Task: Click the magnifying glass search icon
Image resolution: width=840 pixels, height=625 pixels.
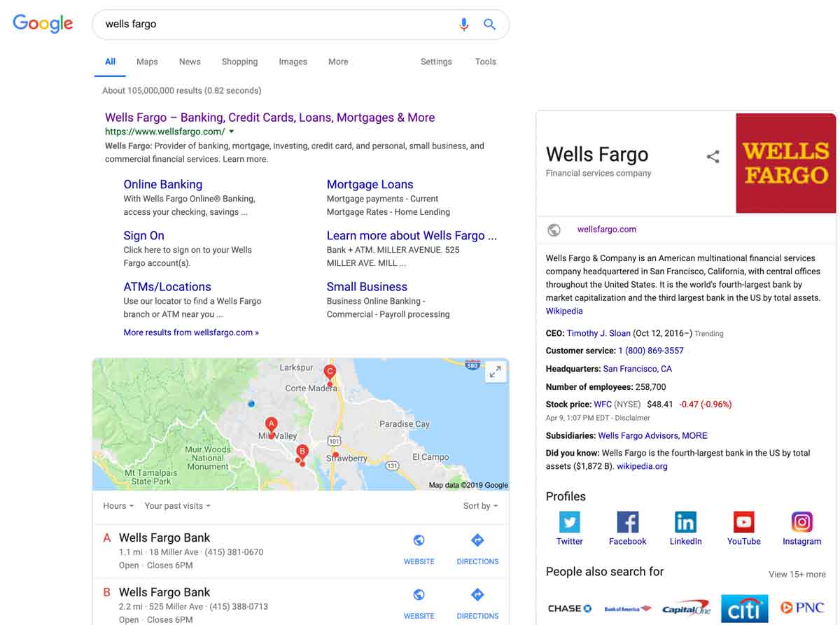Action: pos(489,24)
